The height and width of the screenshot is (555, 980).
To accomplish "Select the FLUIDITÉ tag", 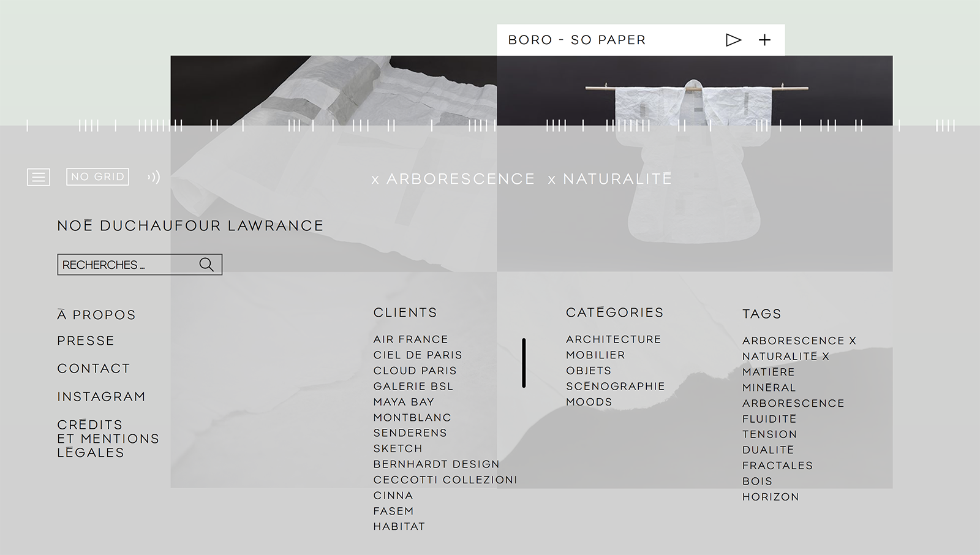I will [769, 418].
